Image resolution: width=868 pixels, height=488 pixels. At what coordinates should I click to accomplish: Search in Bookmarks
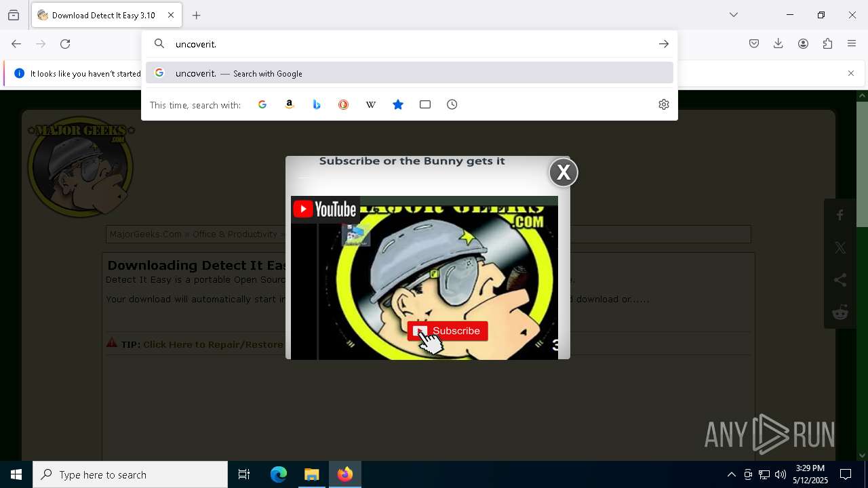click(x=398, y=104)
